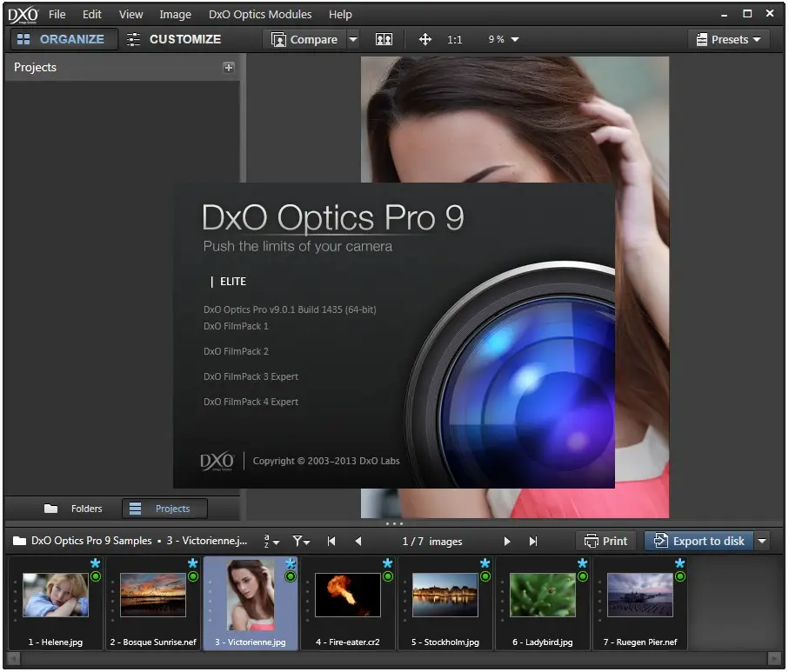This screenshot has width=789, height=672.
Task: Switch to Projects view tab
Action: coord(164,509)
